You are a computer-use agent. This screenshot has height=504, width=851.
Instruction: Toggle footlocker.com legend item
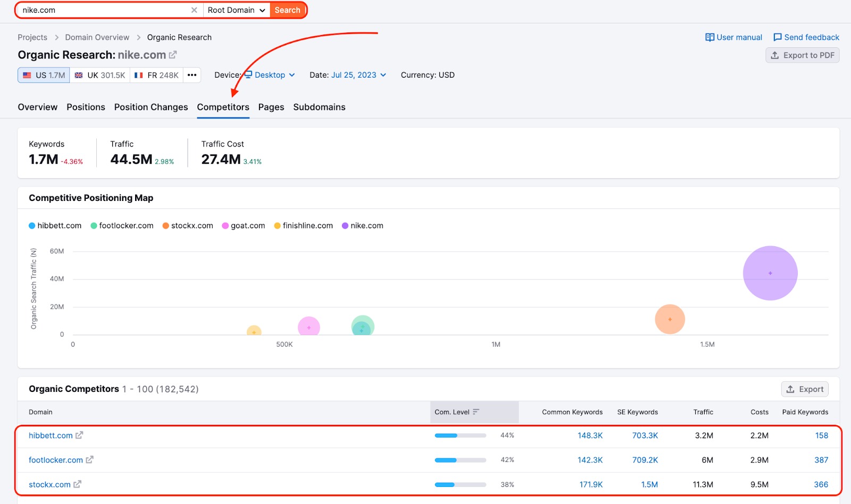[x=122, y=225]
